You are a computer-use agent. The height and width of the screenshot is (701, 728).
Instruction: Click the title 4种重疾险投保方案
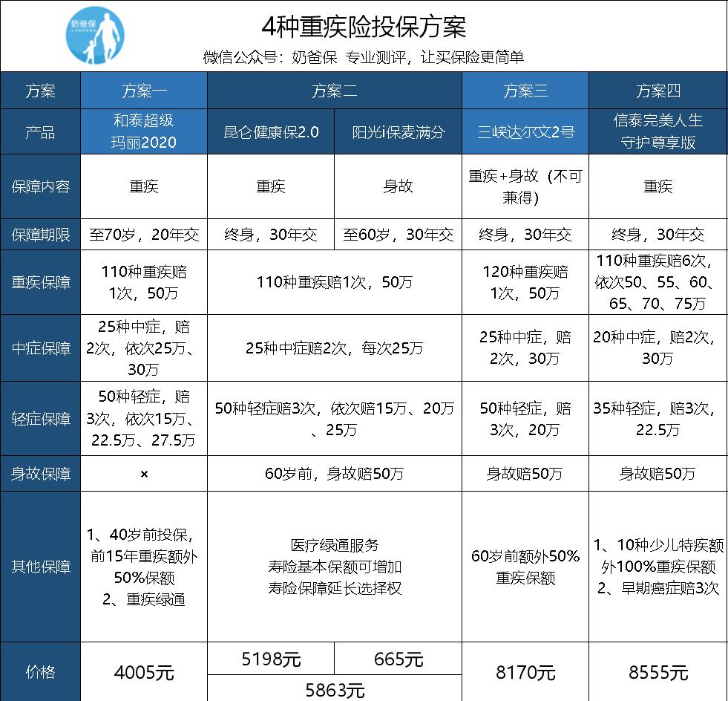364,27
